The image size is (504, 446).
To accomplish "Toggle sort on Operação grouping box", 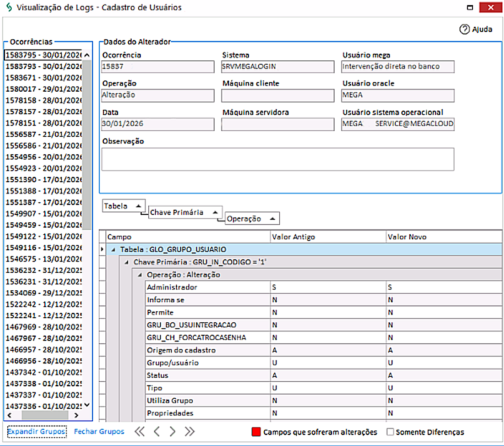I will point(252,219).
